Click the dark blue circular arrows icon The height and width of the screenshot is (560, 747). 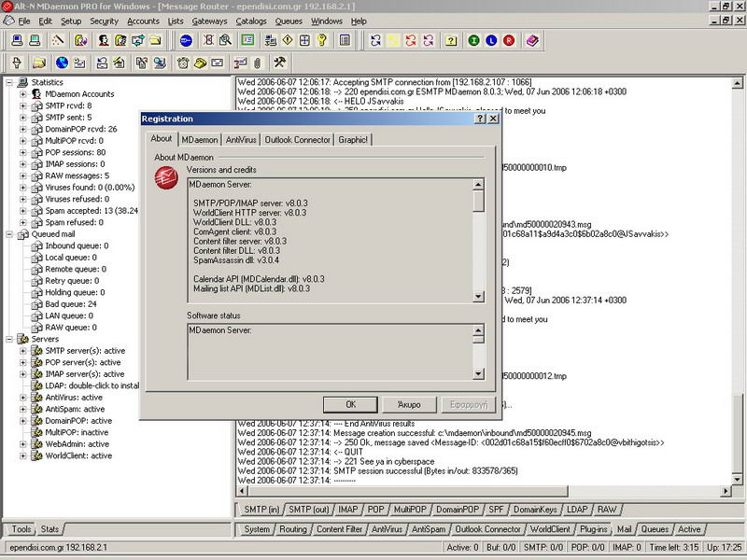375,40
